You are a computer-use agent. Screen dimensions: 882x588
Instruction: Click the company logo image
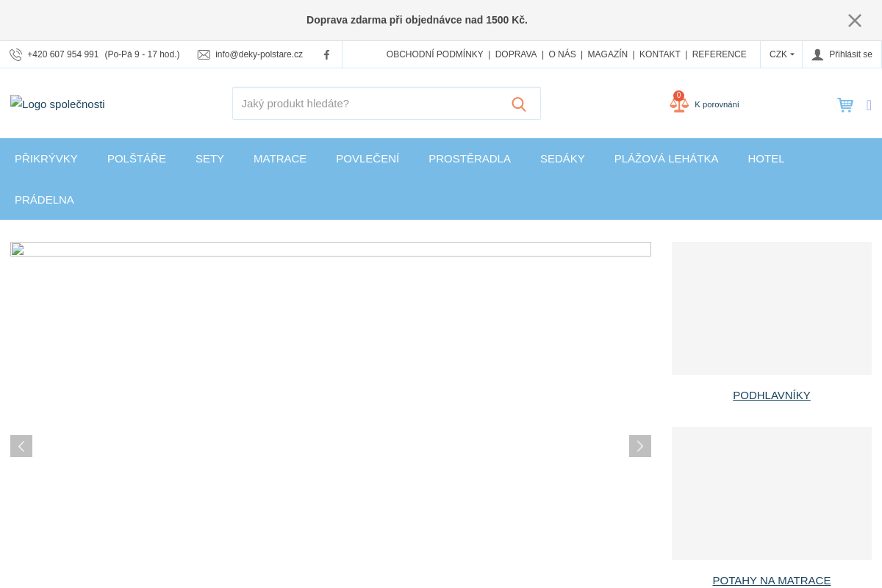57,104
